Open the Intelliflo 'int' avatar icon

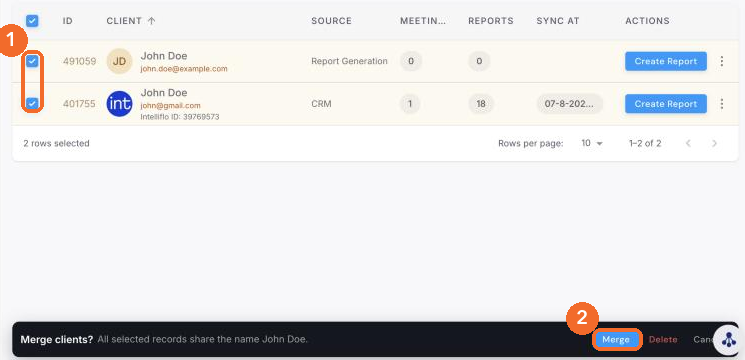point(119,104)
